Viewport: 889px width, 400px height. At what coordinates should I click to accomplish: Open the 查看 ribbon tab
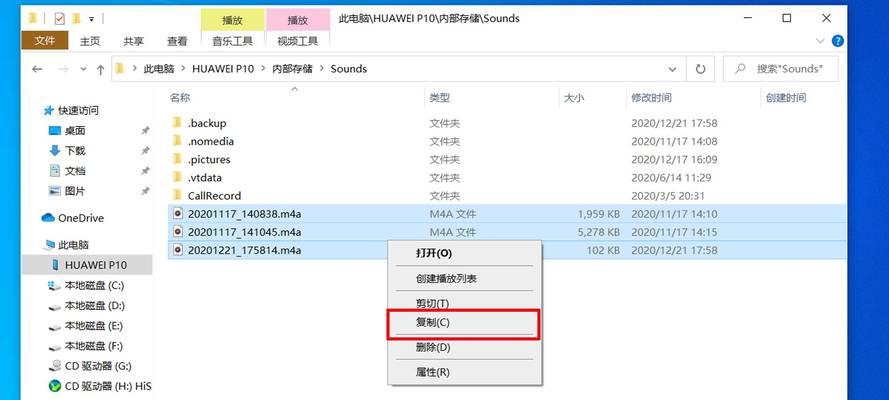(x=177, y=41)
